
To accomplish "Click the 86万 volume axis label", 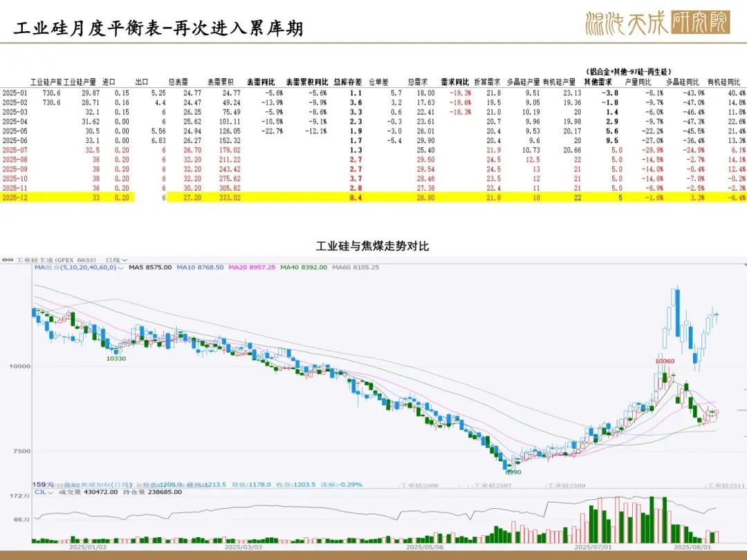I will pos(22,519).
